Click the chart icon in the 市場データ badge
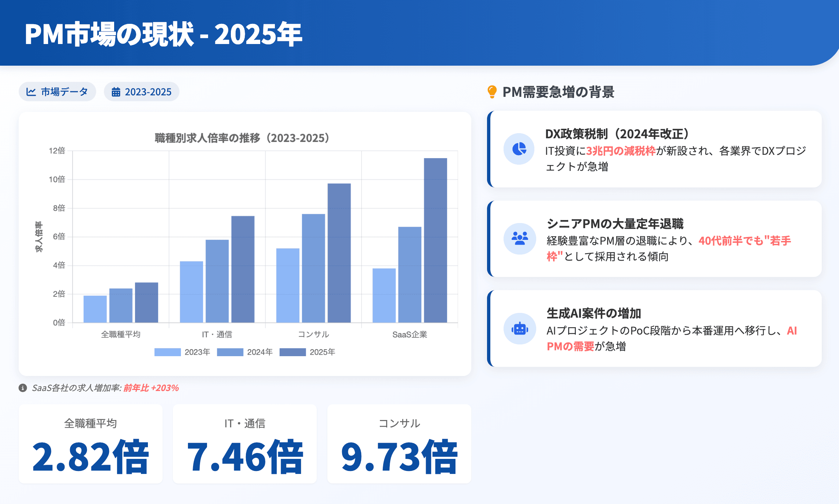 point(31,92)
